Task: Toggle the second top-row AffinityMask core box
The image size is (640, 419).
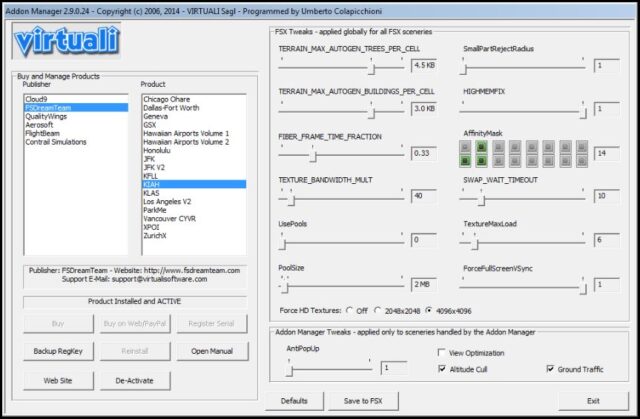Action: coord(482,146)
